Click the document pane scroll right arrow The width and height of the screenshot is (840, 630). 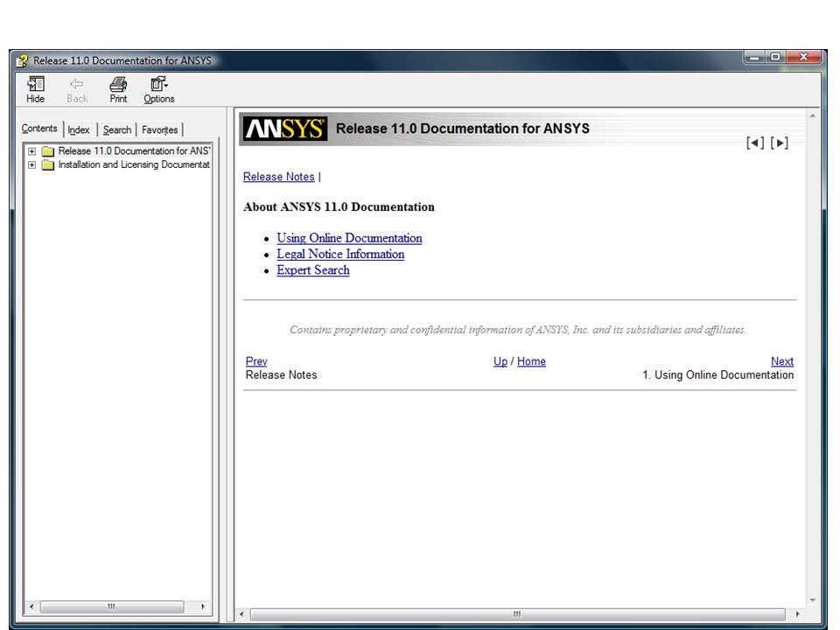797,614
